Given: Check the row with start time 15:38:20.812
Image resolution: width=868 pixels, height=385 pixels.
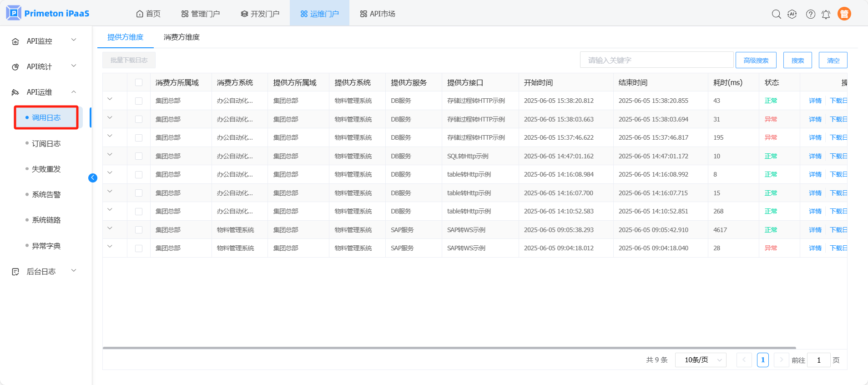Looking at the screenshot, I should pyautogui.click(x=139, y=101).
